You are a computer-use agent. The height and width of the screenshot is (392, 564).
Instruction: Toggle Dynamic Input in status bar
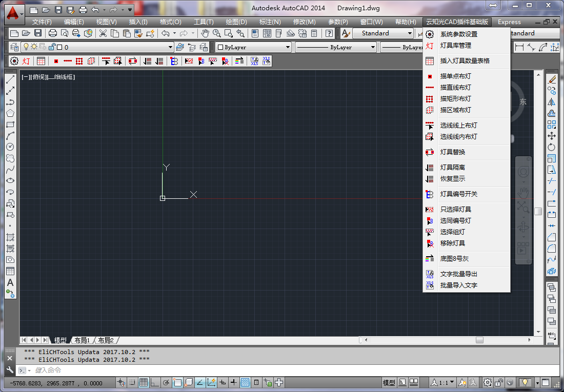(x=223, y=382)
